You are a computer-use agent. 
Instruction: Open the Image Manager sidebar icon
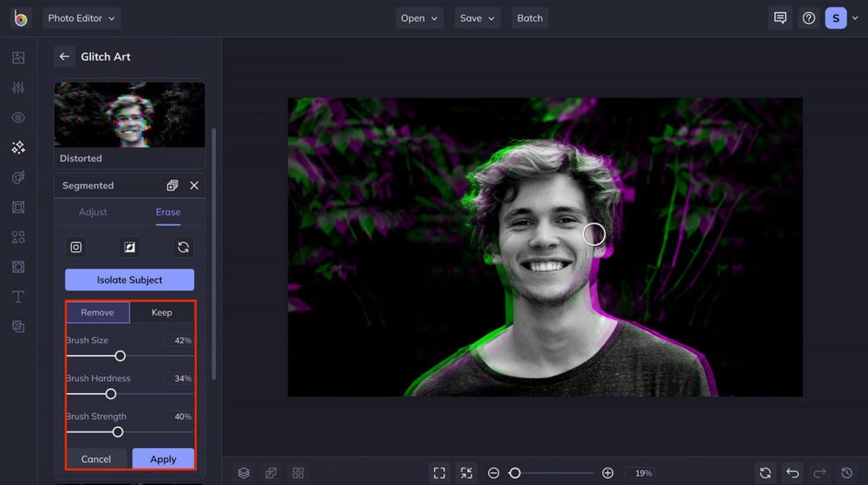tap(18, 58)
